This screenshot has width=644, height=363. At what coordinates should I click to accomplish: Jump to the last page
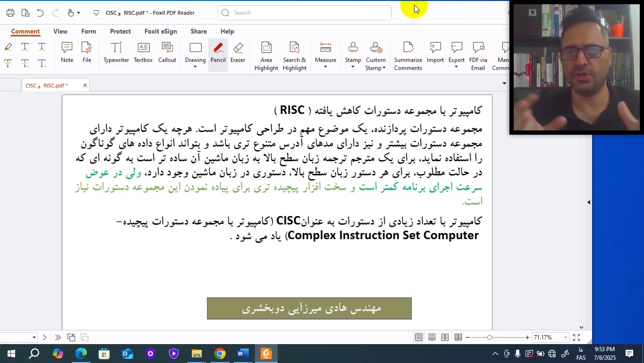58,337
